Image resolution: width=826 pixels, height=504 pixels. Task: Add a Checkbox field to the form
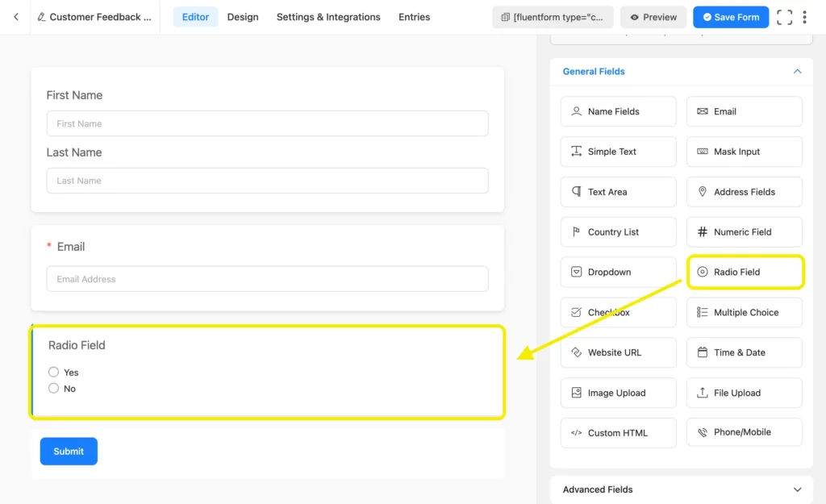click(618, 312)
